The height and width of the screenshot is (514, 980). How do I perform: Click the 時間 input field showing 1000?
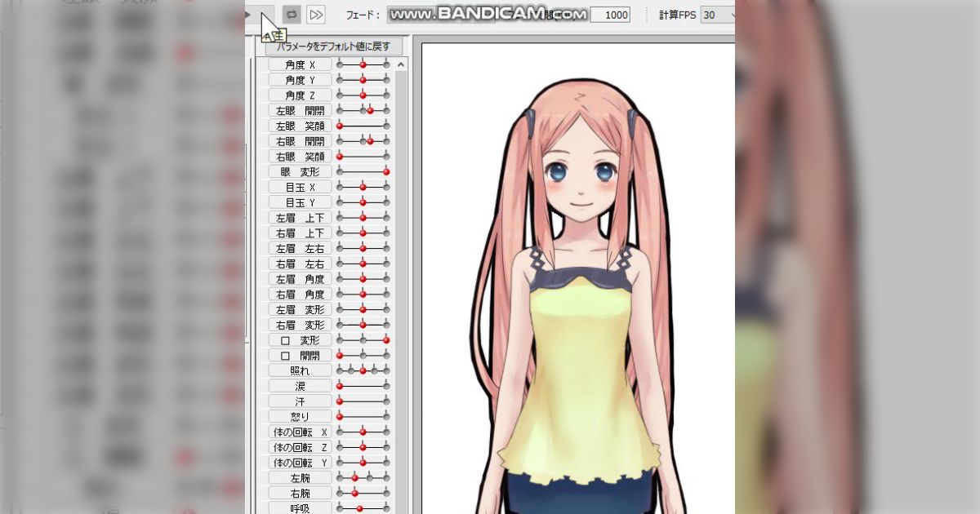[x=612, y=14]
